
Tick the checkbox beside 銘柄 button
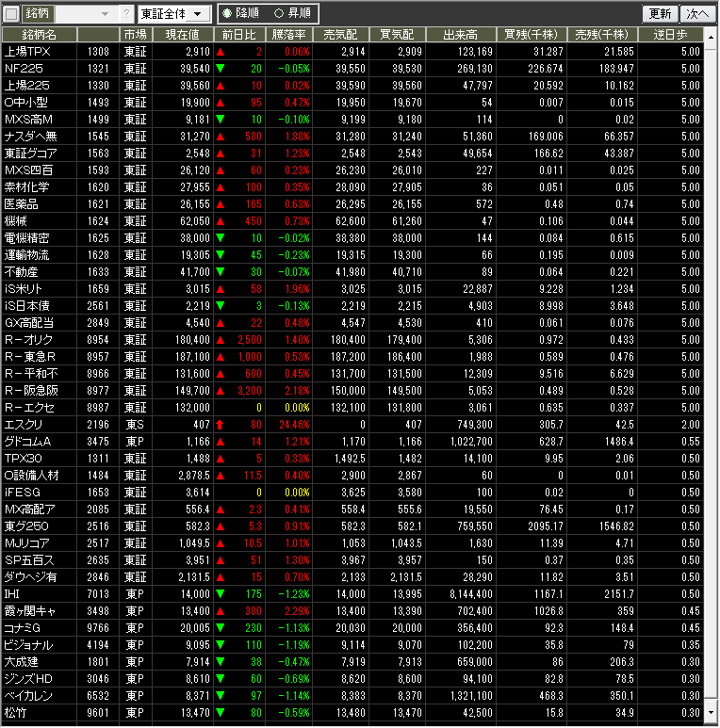tap(11, 14)
